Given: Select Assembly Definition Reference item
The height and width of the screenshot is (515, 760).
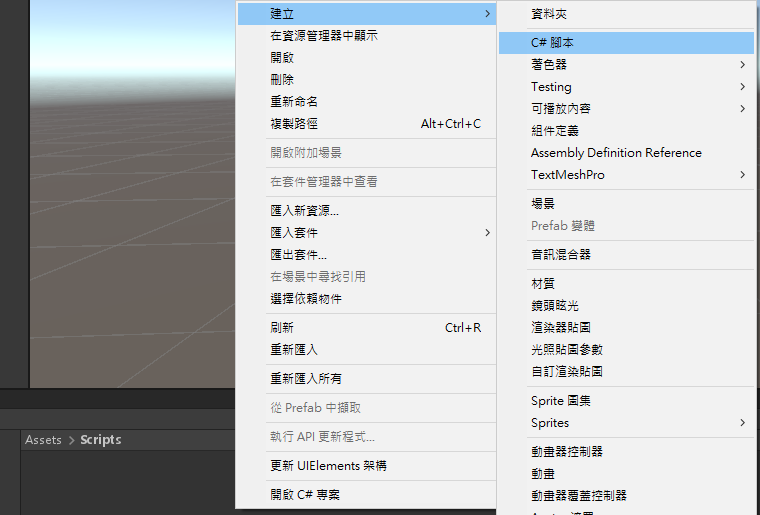Looking at the screenshot, I should 616,153.
